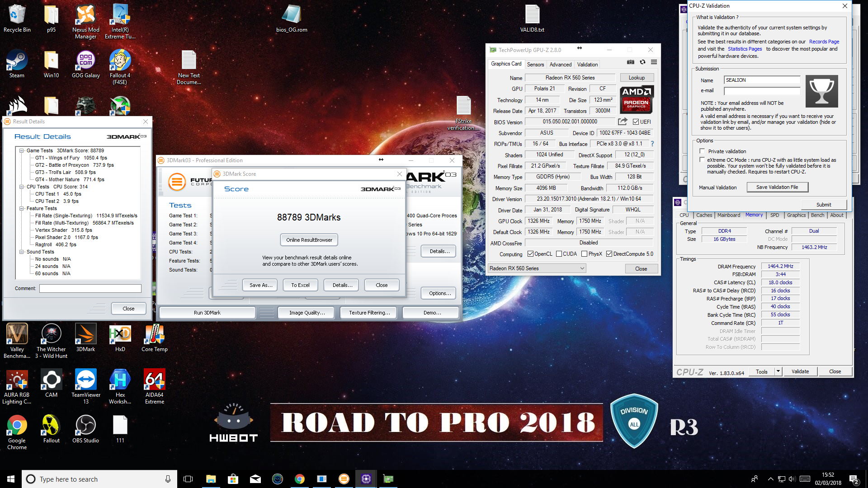Collapse Game Tests tree node
Image resolution: width=868 pixels, height=488 pixels.
[x=21, y=150]
